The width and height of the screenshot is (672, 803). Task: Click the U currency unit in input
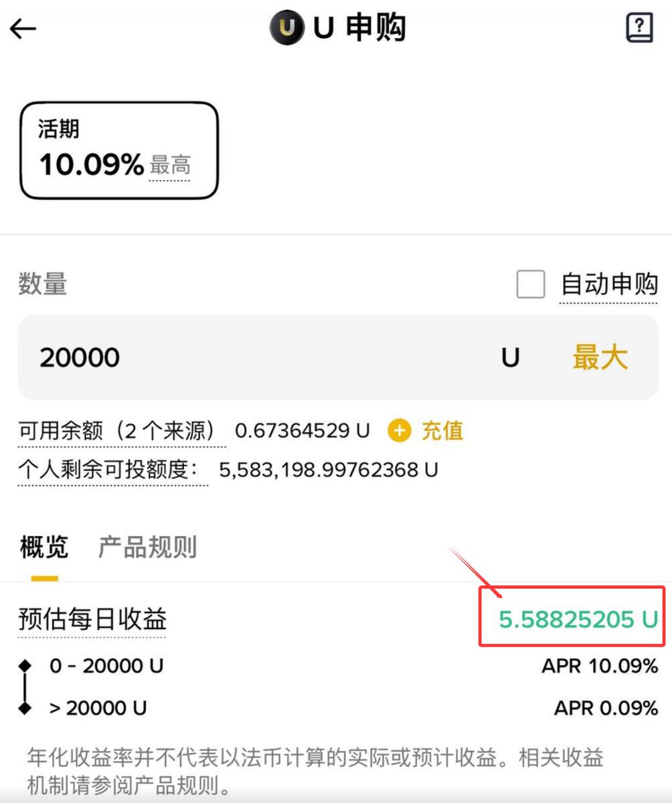coord(511,358)
